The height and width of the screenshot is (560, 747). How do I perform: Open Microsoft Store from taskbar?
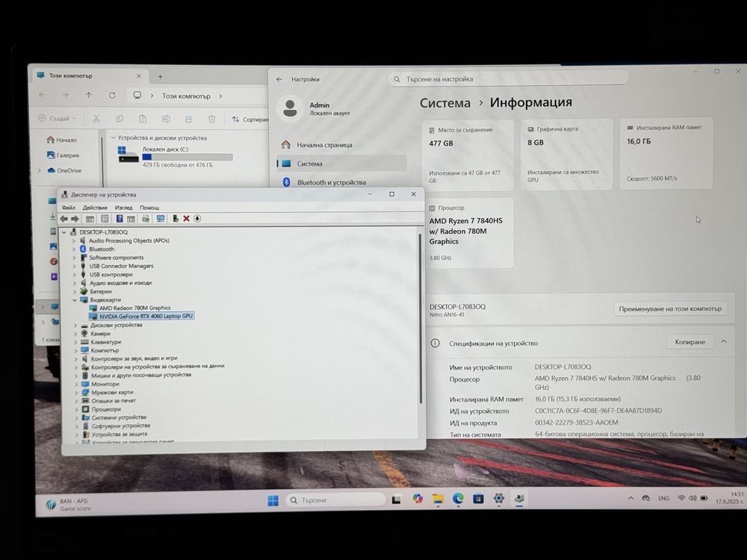pos(478,499)
